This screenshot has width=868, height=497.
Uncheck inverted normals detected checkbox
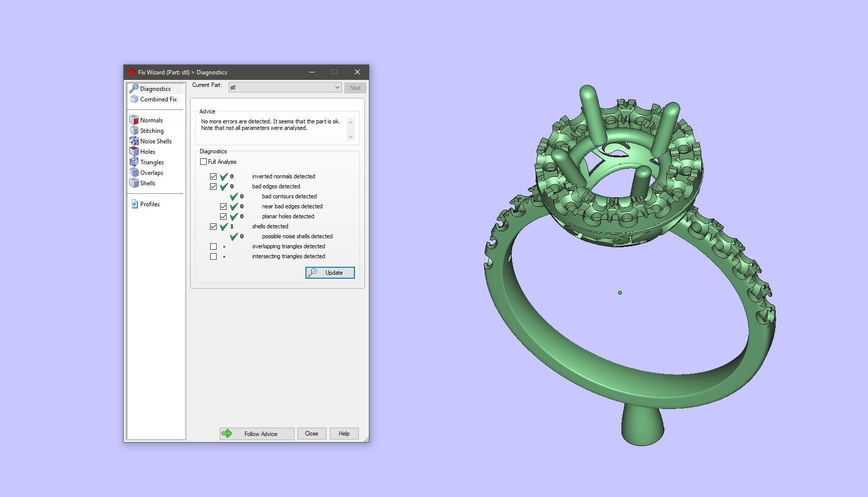214,176
